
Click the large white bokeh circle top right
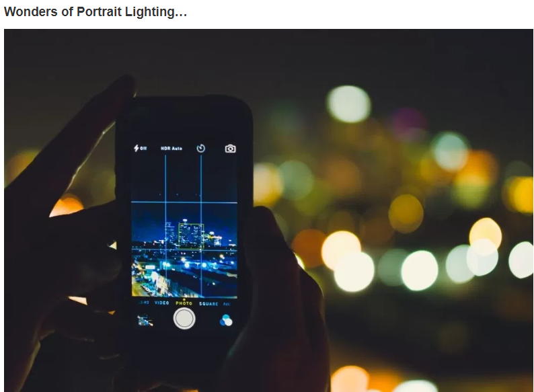pos(349,104)
